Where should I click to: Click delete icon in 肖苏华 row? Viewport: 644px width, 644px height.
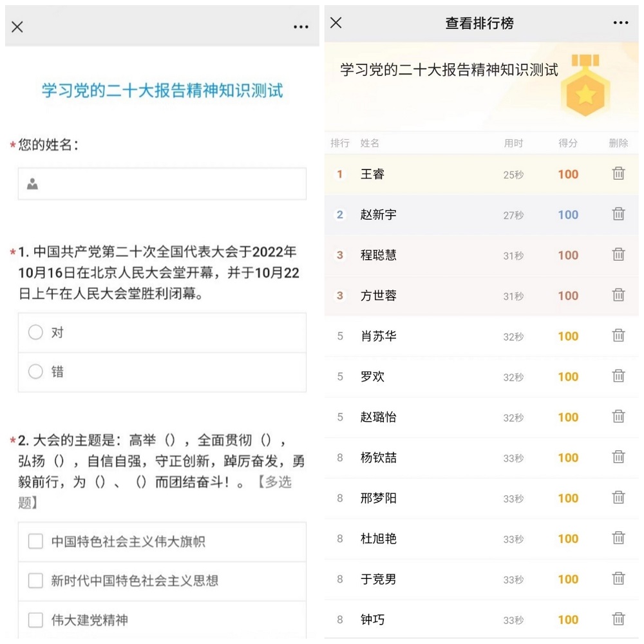(x=618, y=336)
